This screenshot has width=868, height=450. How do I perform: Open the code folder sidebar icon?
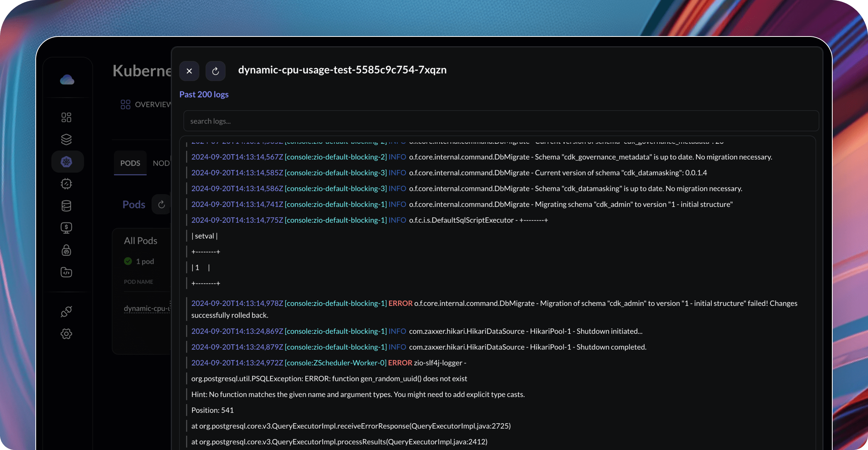[66, 272]
